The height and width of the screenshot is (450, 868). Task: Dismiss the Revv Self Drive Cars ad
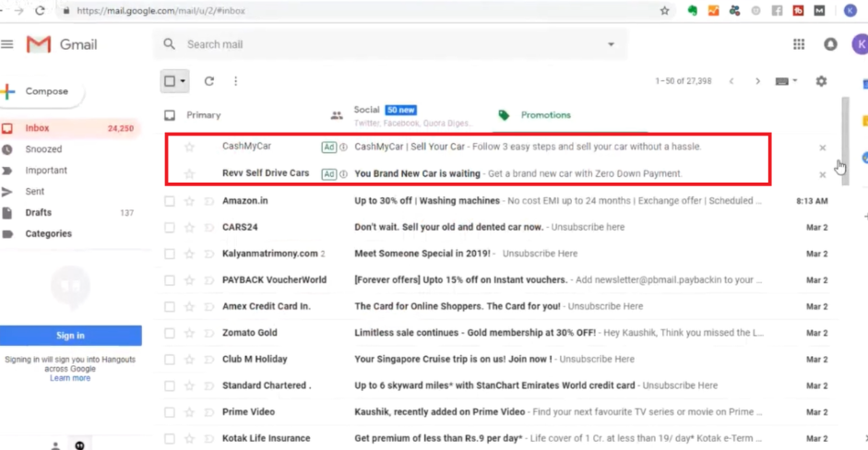coord(823,175)
